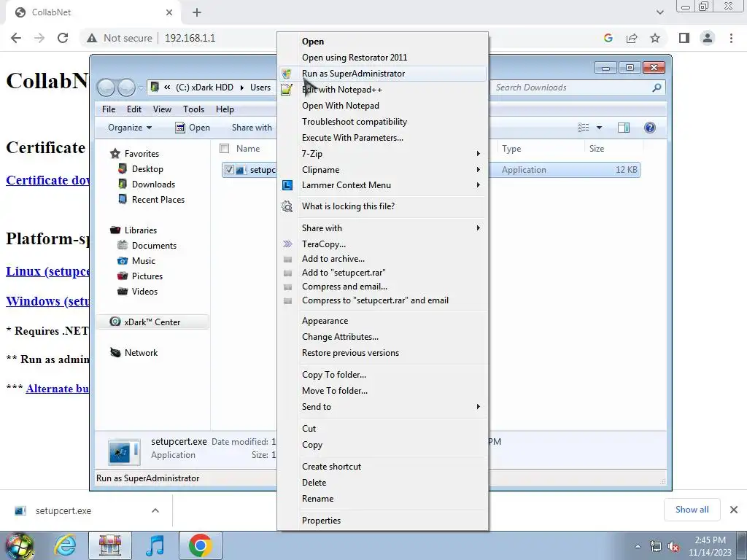Expand the Share with submenu arrow
Image resolution: width=747 pixels, height=560 pixels.
478,228
